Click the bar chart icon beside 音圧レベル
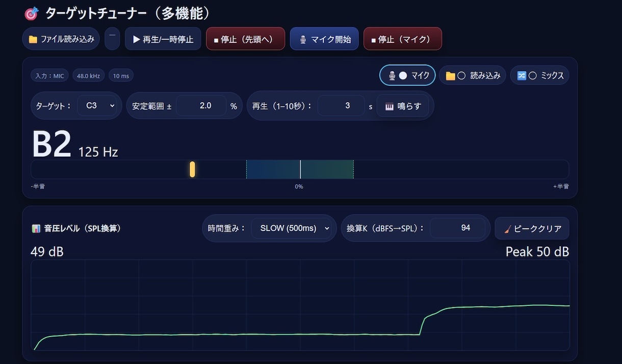Screen dimensions: 622x364 coord(36,228)
